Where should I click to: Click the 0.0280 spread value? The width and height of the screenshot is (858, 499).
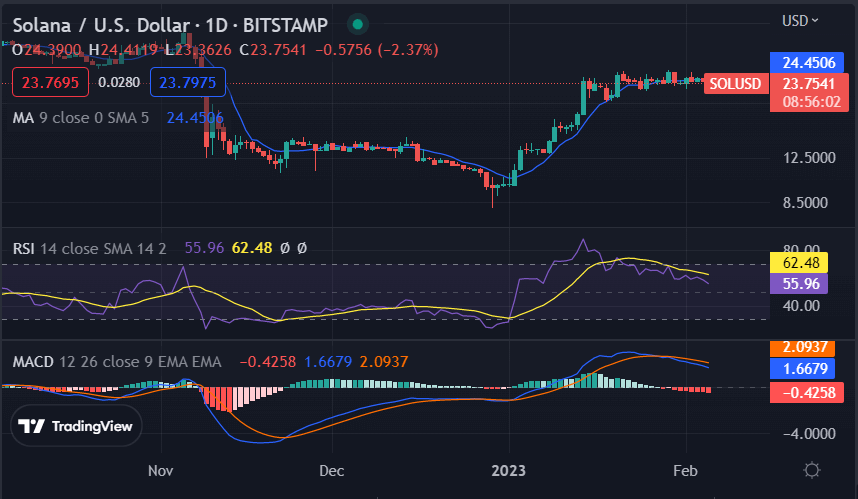(119, 82)
